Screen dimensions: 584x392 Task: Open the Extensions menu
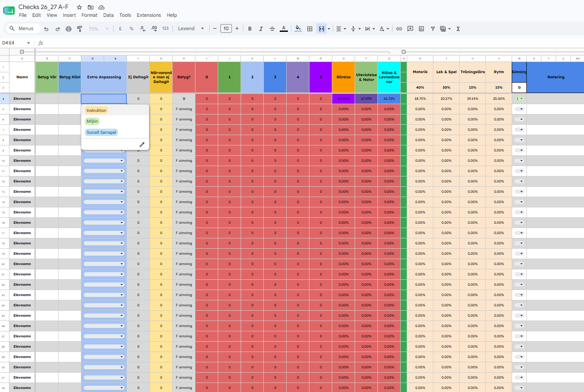(149, 15)
